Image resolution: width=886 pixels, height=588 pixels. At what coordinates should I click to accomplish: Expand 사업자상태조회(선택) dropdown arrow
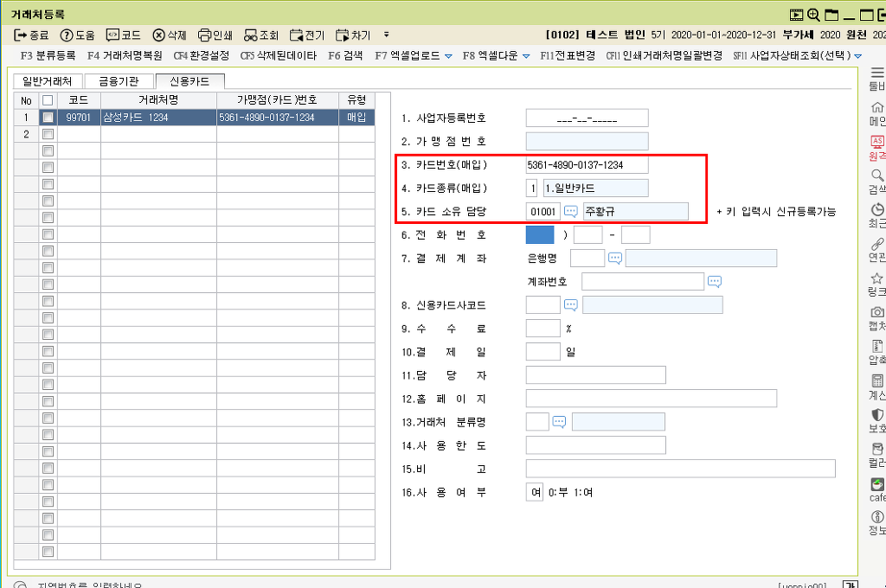pos(857,56)
